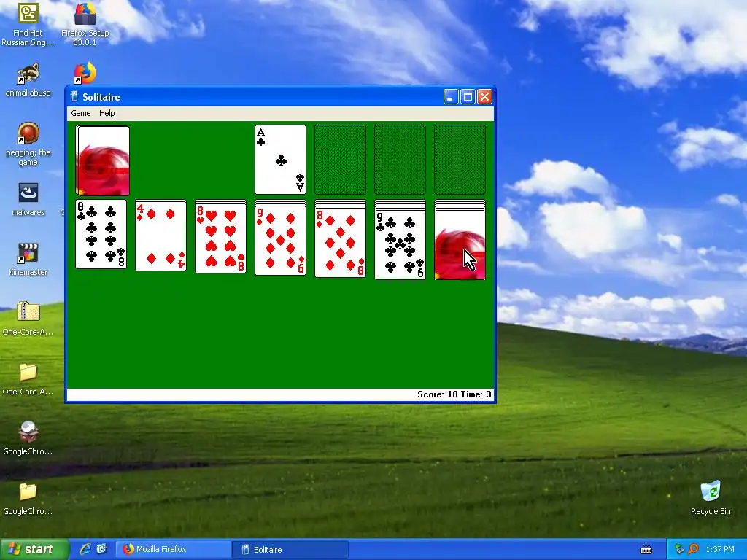Select the GoogleChro folder icon

tap(28, 499)
